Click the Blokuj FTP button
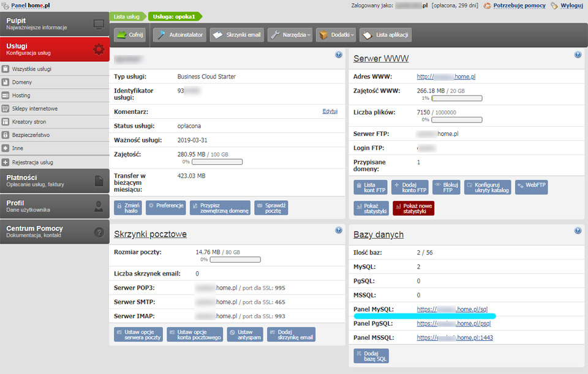Image resolution: width=588 pixels, height=374 pixels. [447, 187]
